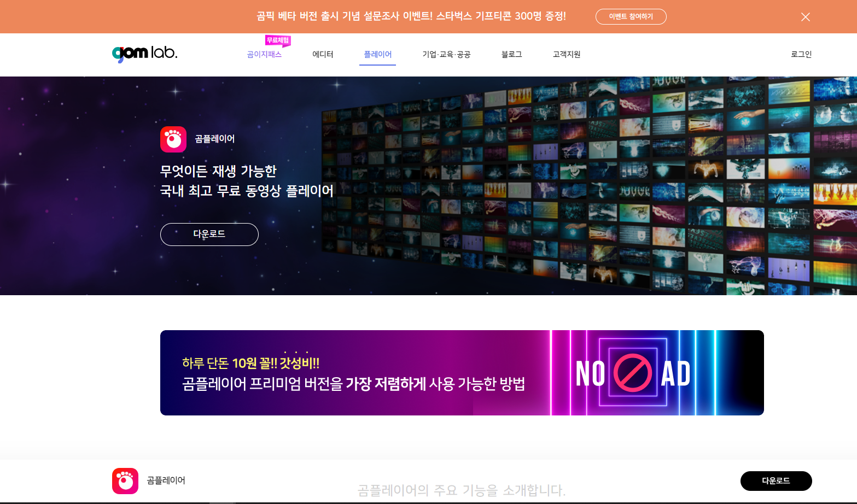
Task: Click the 로그인 link
Action: (801, 55)
